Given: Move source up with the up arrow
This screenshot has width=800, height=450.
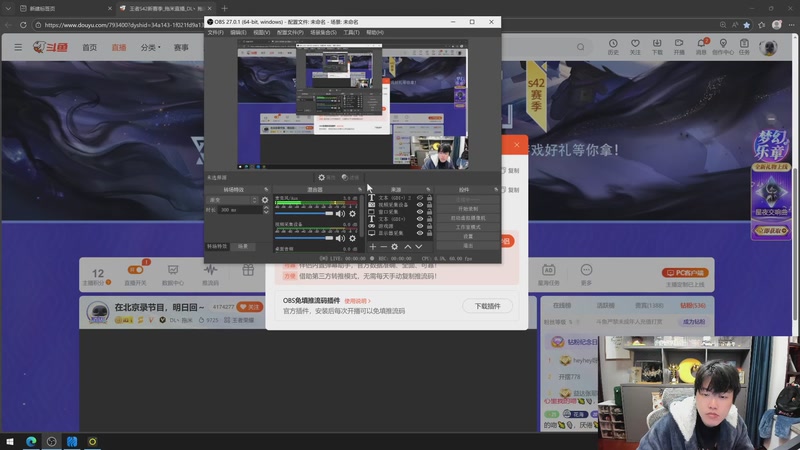Looking at the screenshot, I should (x=408, y=246).
